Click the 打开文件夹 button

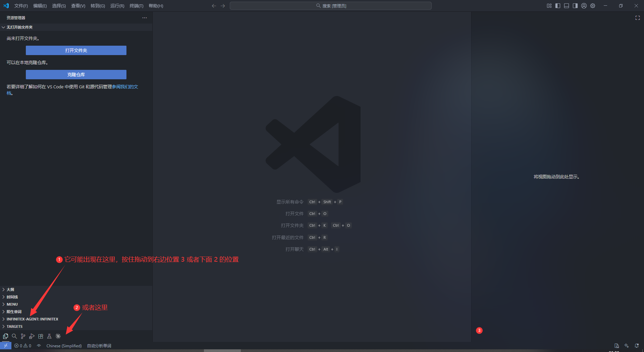click(x=76, y=50)
